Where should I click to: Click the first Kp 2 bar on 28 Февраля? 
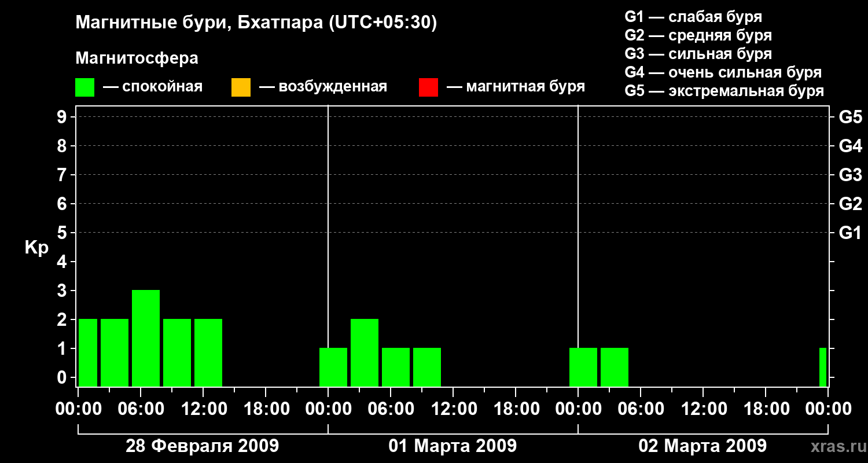88,352
